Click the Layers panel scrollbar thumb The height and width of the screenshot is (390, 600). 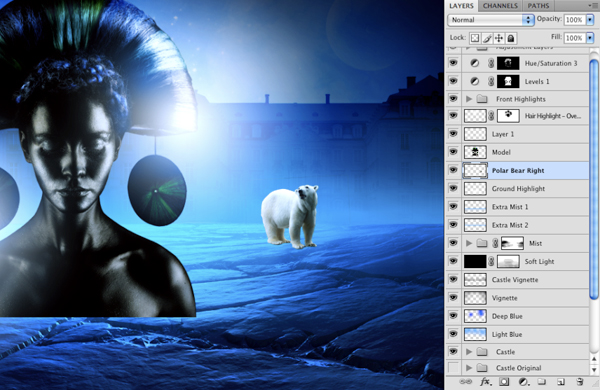click(594, 178)
